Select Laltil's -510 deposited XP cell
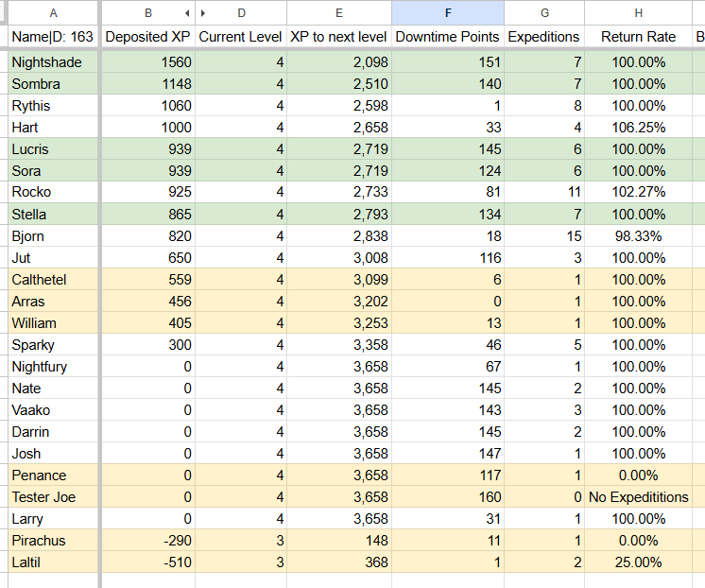Image resolution: width=705 pixels, height=588 pixels. click(147, 562)
